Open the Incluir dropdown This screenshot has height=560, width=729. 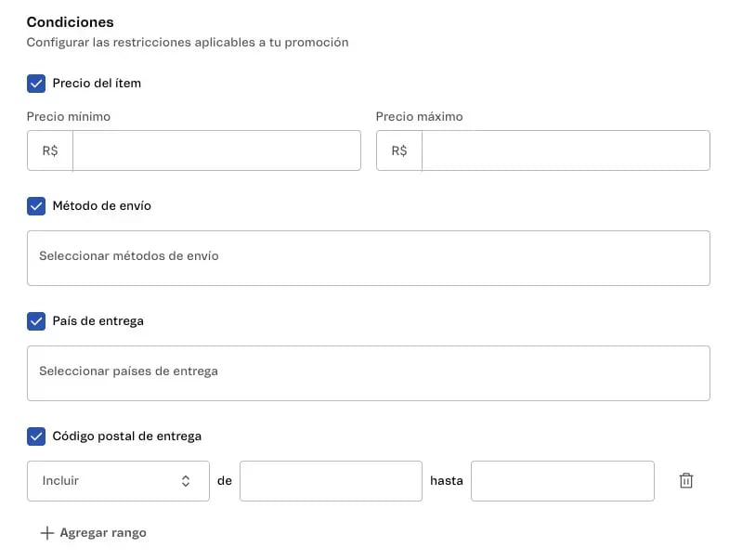(118, 481)
